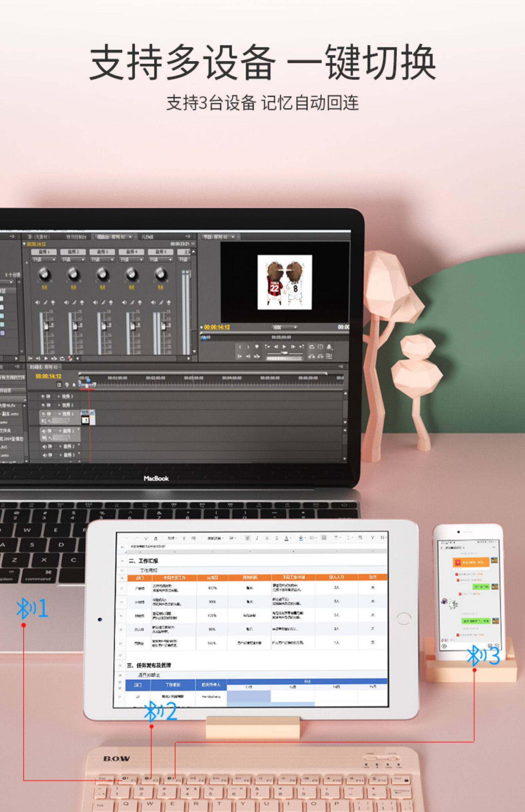The width and height of the screenshot is (525, 812).
Task: Expand the 音频 2 track in timeline
Action: [x=61, y=447]
